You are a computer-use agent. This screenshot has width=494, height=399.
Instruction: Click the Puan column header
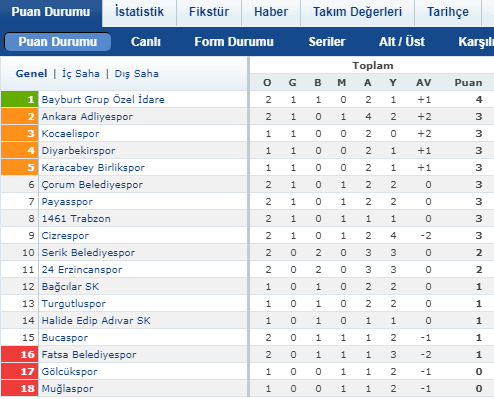(x=468, y=83)
